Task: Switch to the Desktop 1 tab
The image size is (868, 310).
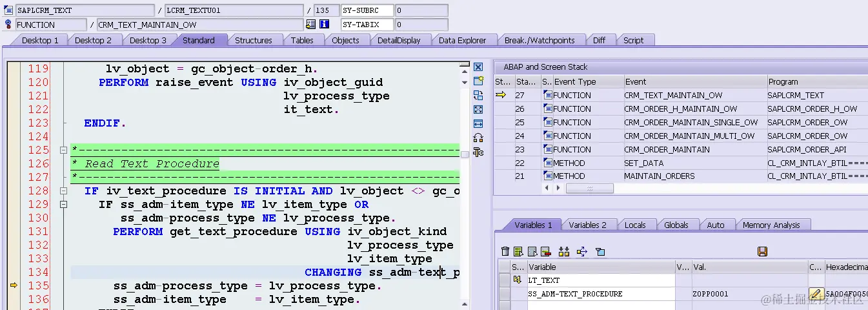Action: (40, 40)
